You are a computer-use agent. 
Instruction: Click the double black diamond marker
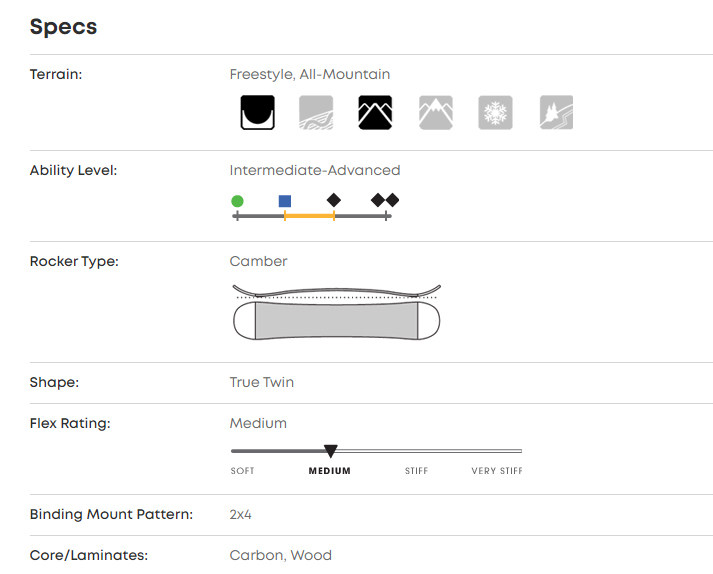[385, 200]
